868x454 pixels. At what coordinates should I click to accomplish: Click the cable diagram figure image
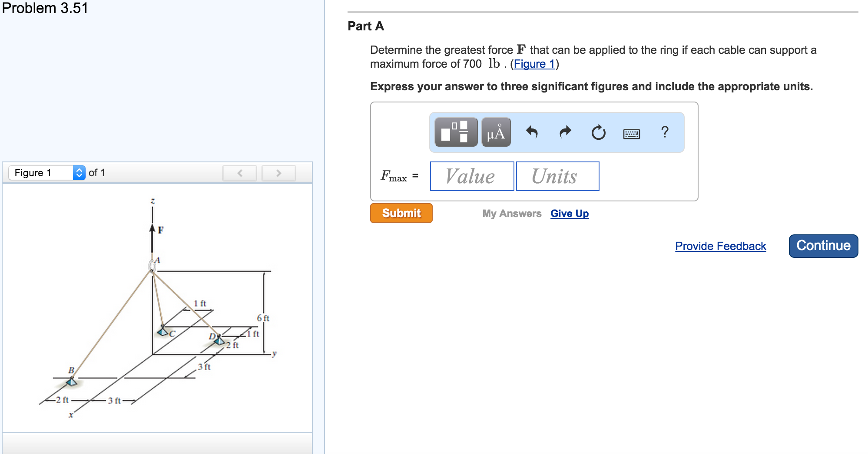(x=157, y=308)
